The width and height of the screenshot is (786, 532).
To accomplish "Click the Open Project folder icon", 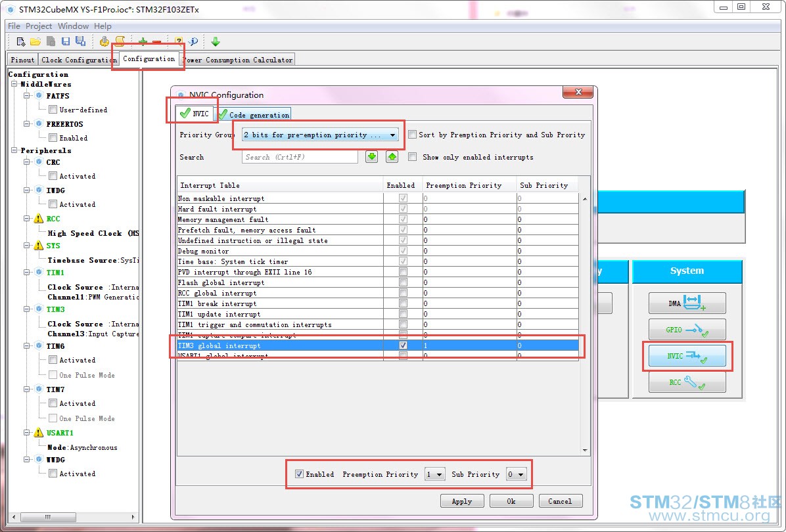I will click(x=35, y=41).
